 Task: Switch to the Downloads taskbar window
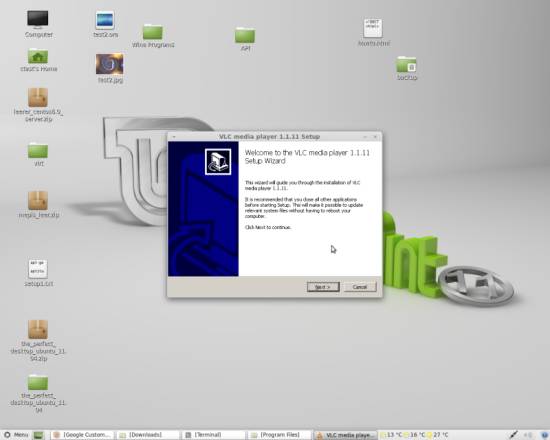point(148,435)
